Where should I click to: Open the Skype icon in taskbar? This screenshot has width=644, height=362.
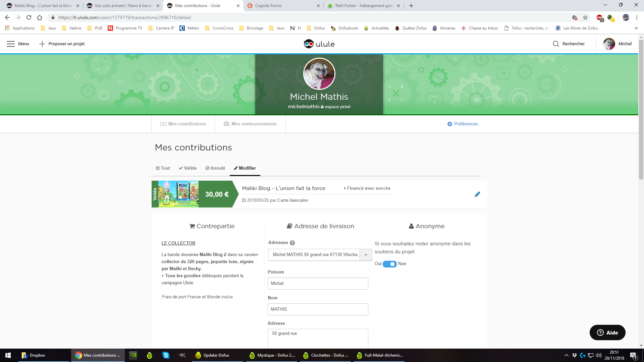click(166, 355)
